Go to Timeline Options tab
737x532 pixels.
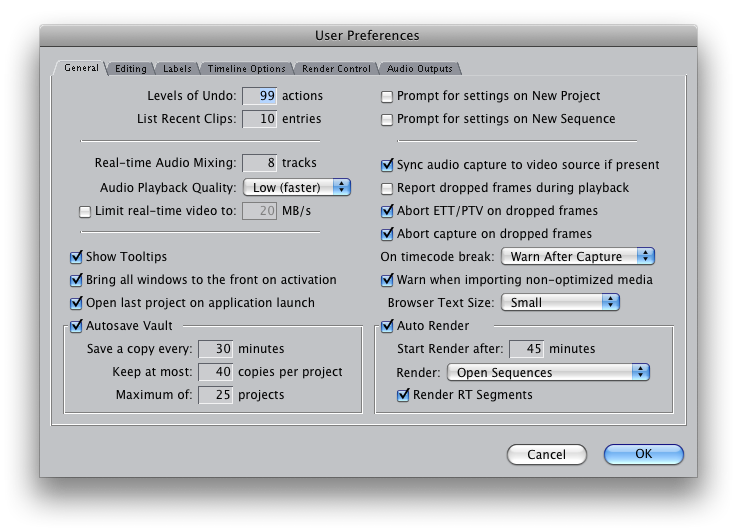point(246,69)
